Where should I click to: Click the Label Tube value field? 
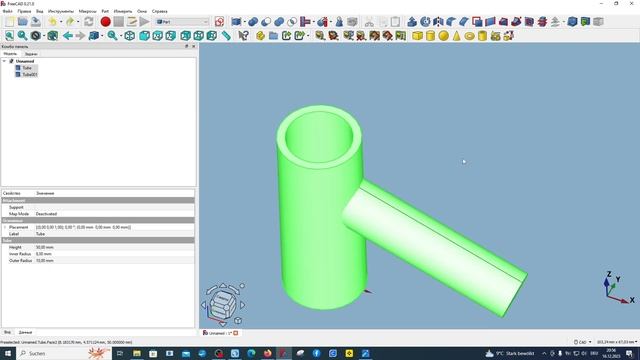tap(114, 234)
